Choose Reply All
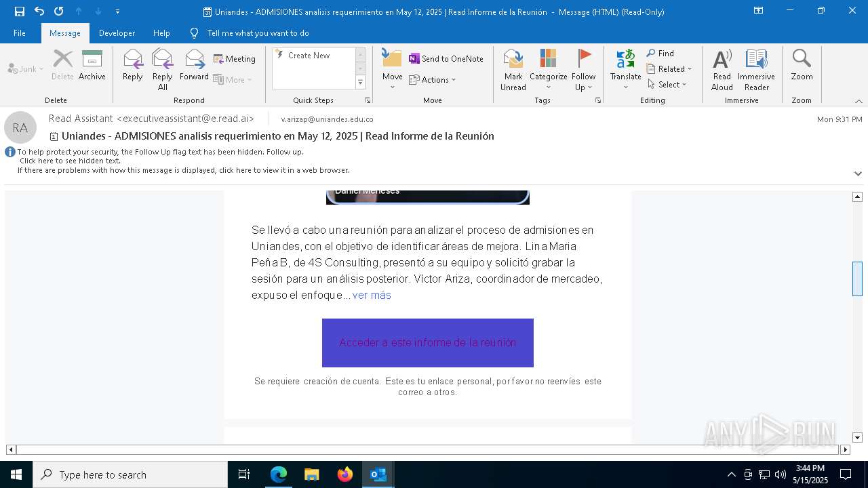The width and height of the screenshot is (868, 488). pos(163,70)
